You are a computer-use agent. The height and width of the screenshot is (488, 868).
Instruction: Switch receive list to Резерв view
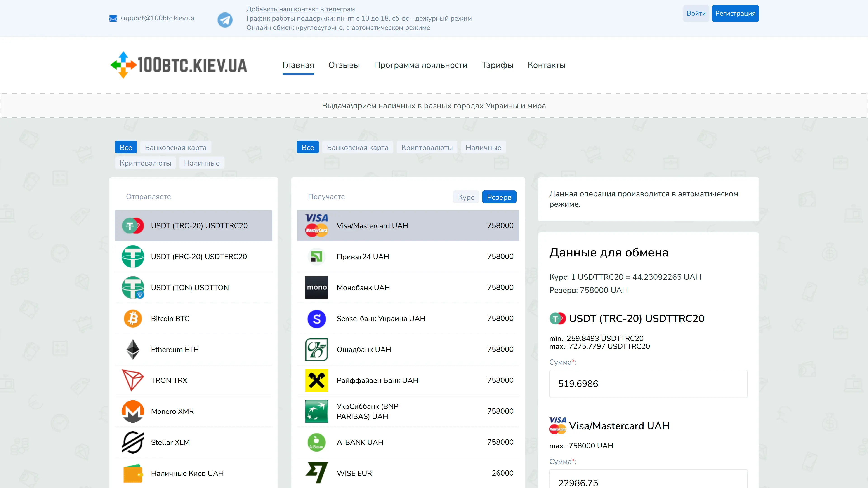499,197
